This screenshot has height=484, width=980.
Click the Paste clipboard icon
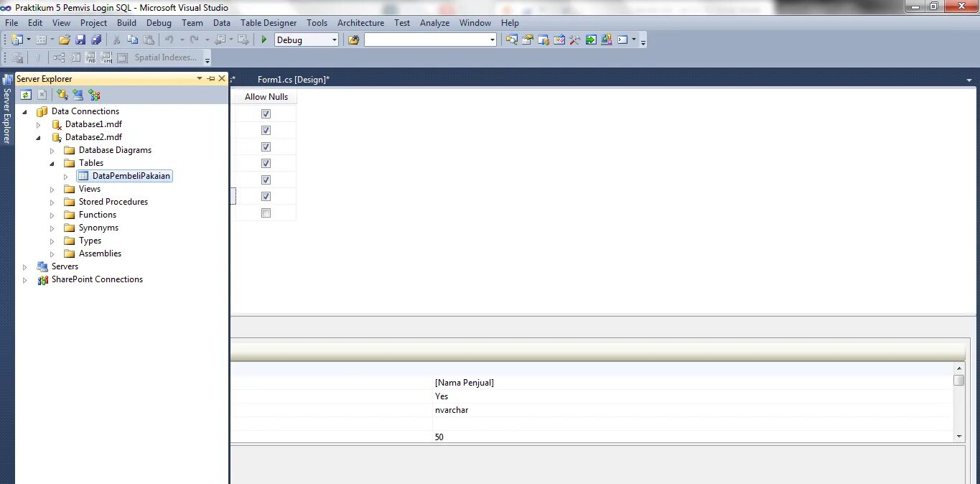[149, 39]
